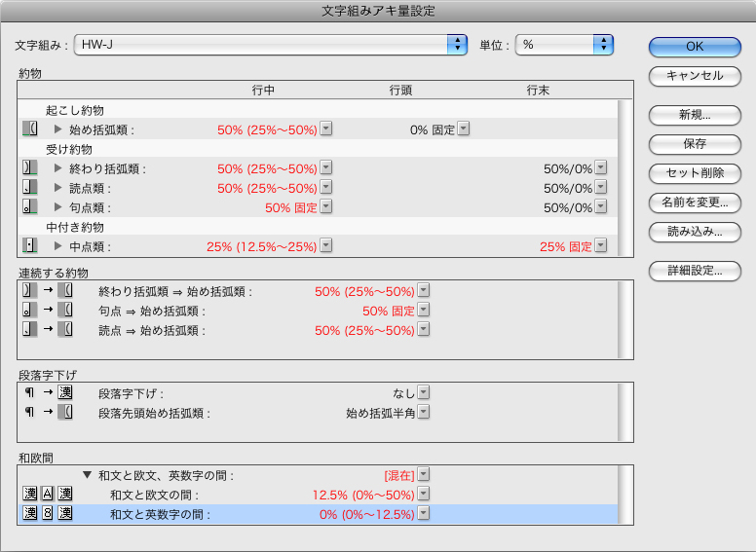Open the 単位 % dropdown
Screen dimensions: 756x552
pos(564,45)
